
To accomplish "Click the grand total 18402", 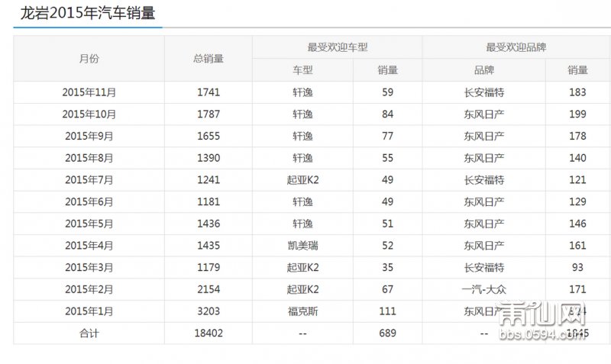I will click(209, 333).
